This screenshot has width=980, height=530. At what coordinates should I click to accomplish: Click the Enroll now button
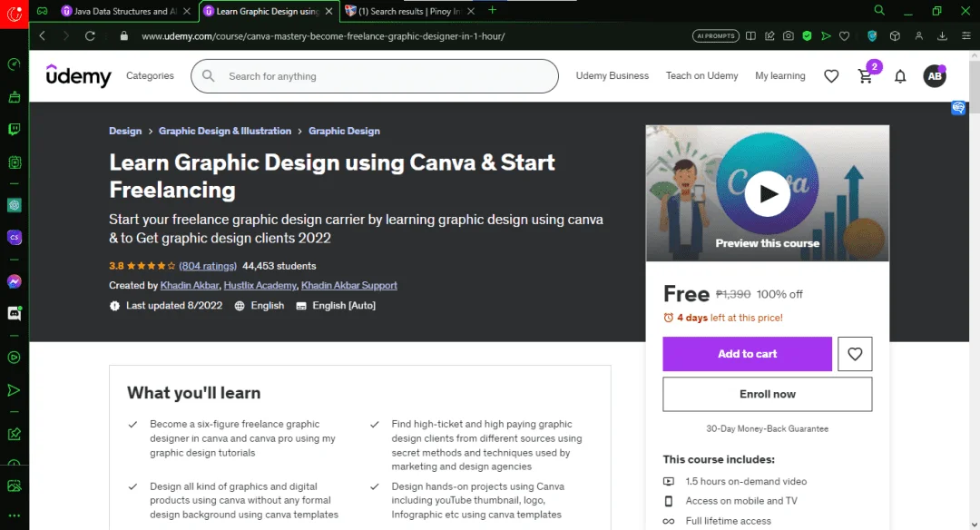tap(768, 395)
